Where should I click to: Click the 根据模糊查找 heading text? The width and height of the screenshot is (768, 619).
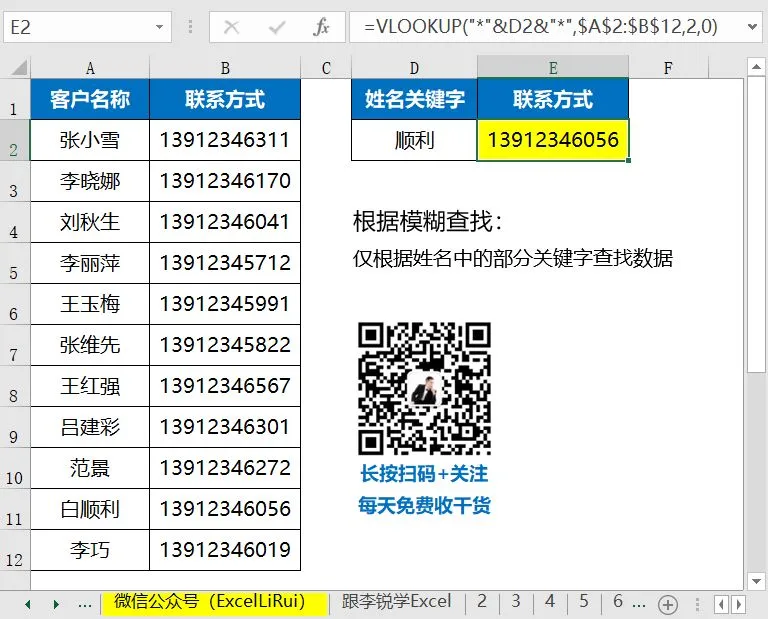tap(428, 221)
